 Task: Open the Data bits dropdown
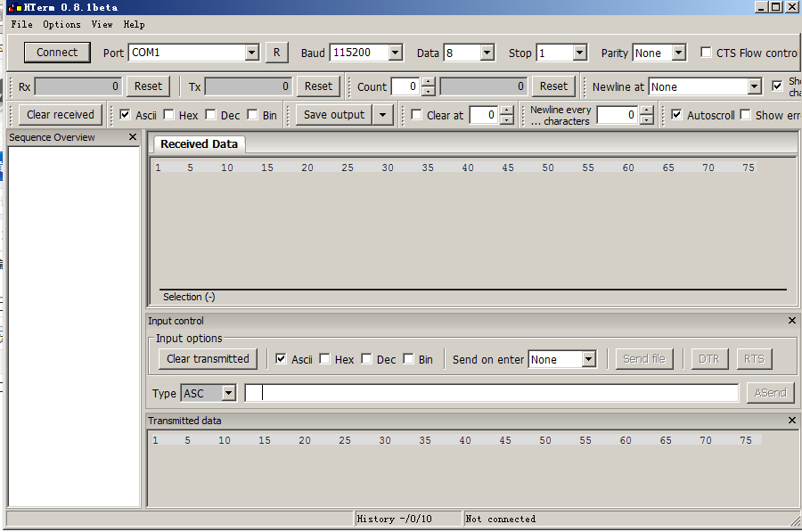point(487,53)
